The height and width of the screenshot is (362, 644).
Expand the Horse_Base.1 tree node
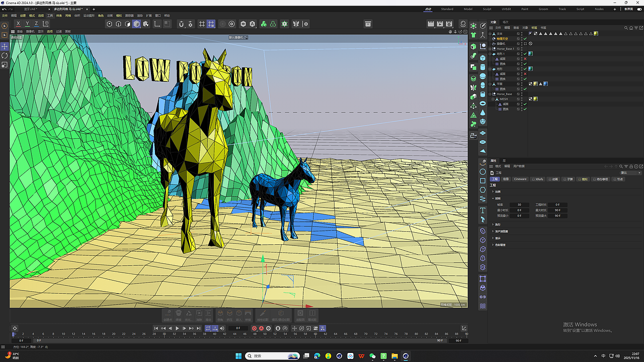click(x=491, y=49)
